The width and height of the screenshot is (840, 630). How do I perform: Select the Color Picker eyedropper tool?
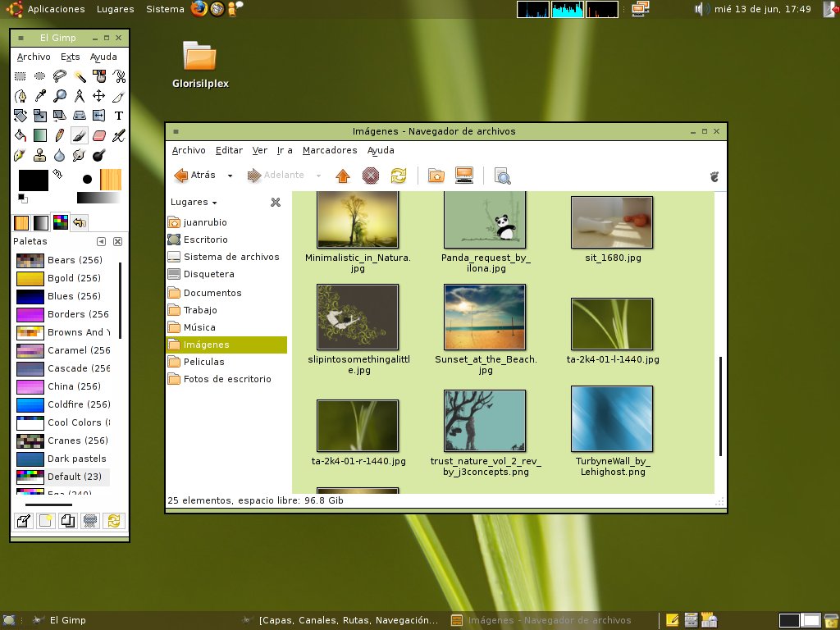click(39, 96)
